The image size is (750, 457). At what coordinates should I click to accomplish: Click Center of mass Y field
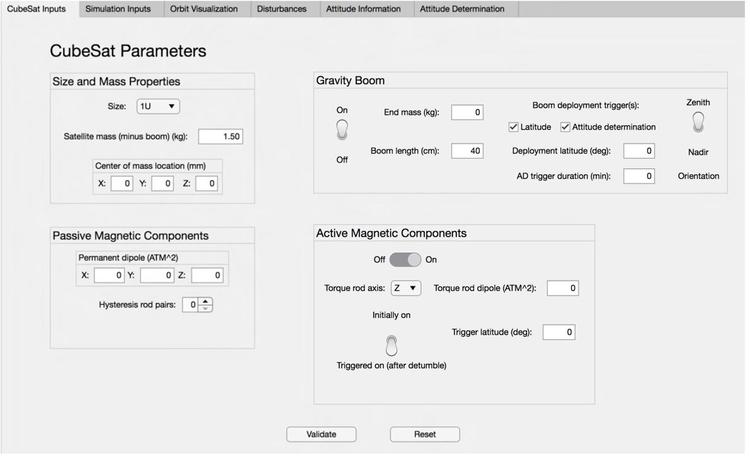162,183
